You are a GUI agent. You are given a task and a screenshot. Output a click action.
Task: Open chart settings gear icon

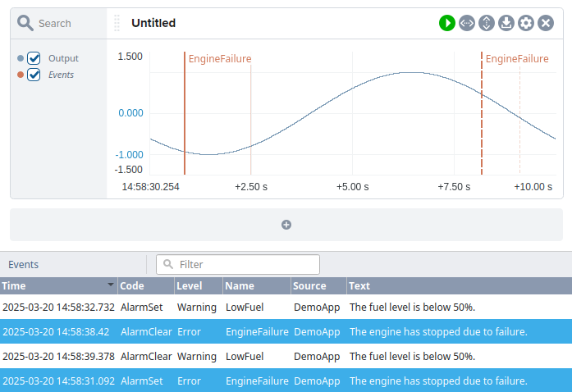pos(526,23)
